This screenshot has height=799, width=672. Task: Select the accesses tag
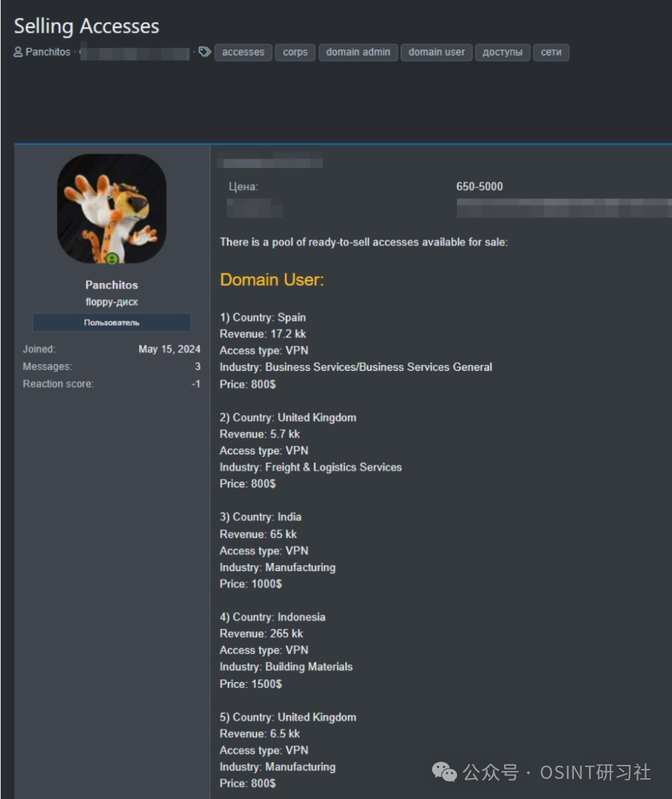pos(243,52)
